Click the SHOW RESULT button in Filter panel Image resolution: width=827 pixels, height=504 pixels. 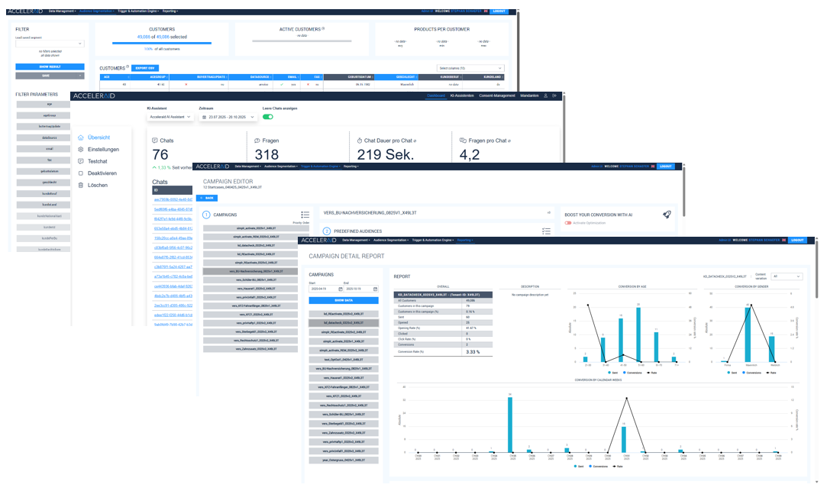(x=50, y=66)
